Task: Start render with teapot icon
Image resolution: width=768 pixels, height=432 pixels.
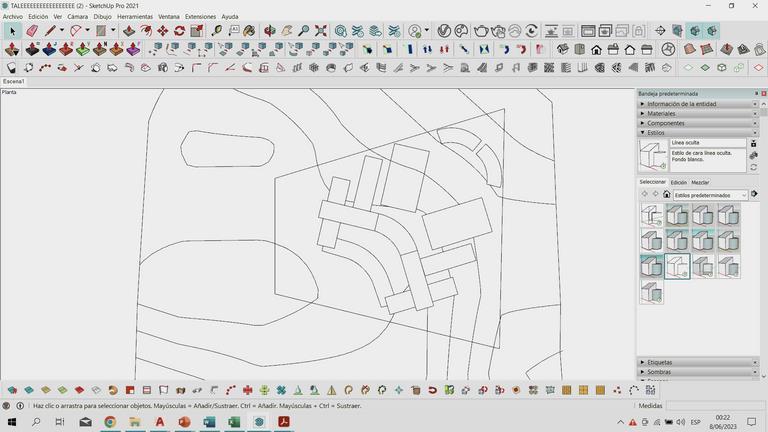Action: click(481, 31)
